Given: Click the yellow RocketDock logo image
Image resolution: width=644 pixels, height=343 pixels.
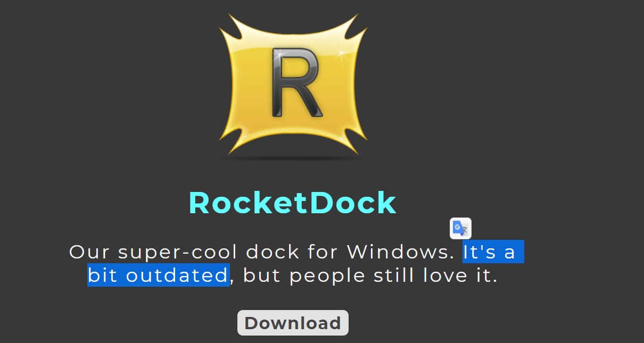Looking at the screenshot, I should pos(293,82).
